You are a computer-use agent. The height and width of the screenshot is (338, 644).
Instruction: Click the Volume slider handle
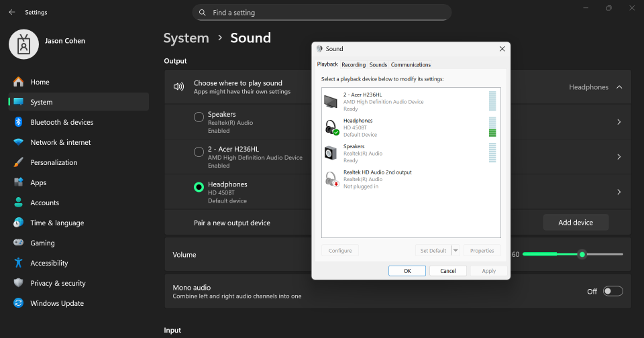(x=582, y=254)
